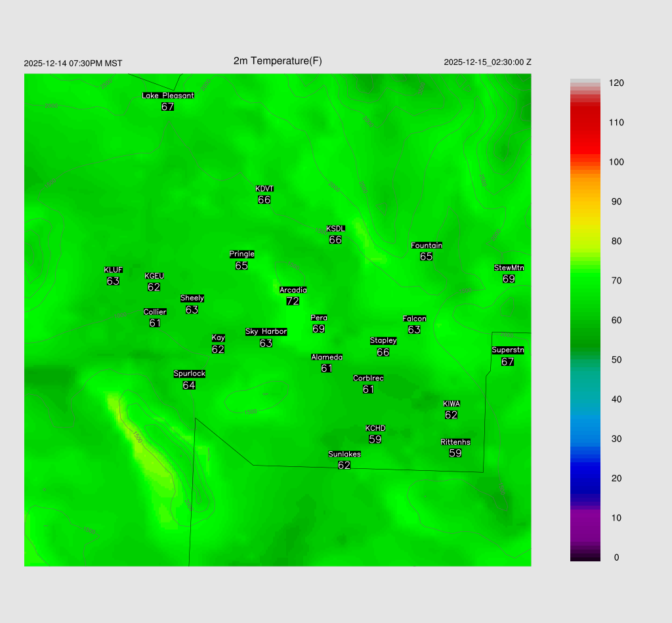The width and height of the screenshot is (672, 623).
Task: Select the Spurlock station marker
Action: [x=190, y=380]
